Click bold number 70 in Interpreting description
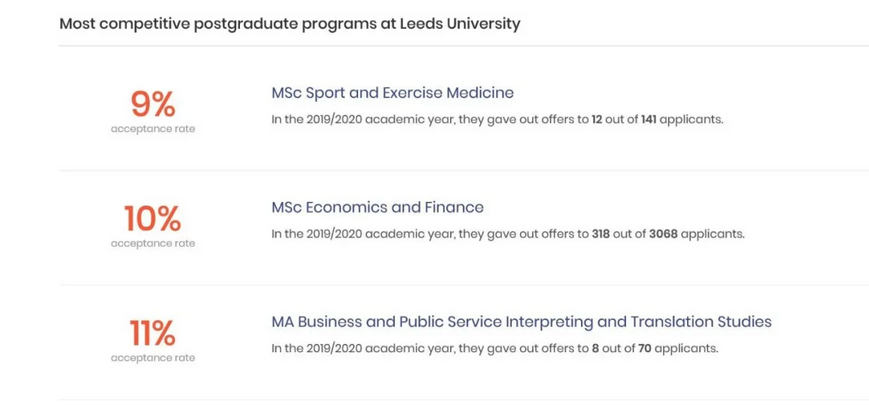 [644, 348]
